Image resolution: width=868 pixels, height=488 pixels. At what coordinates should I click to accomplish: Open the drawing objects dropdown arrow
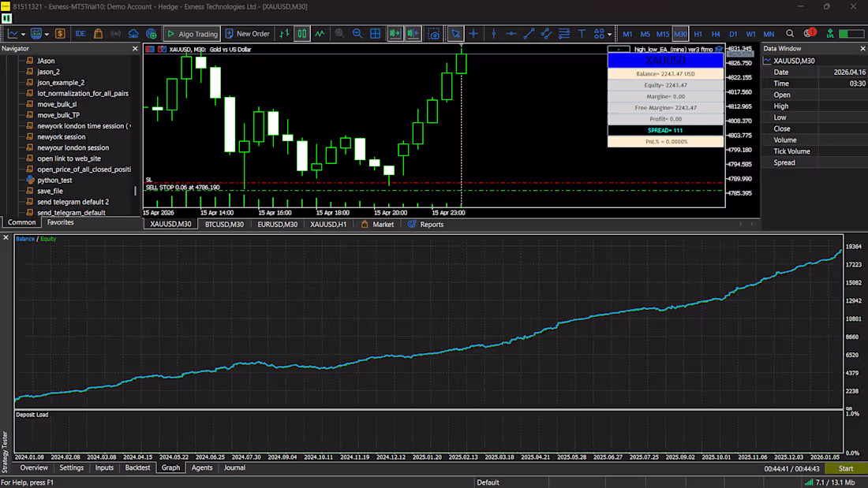pos(609,35)
